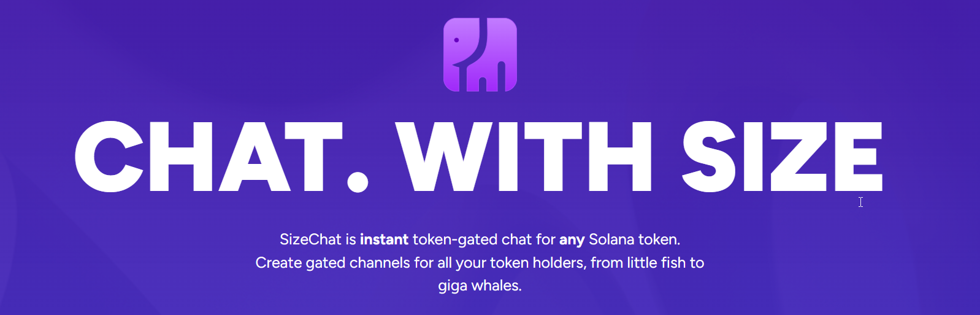Click the bold word any
Image resolution: width=980 pixels, height=315 pixels.
click(572, 239)
